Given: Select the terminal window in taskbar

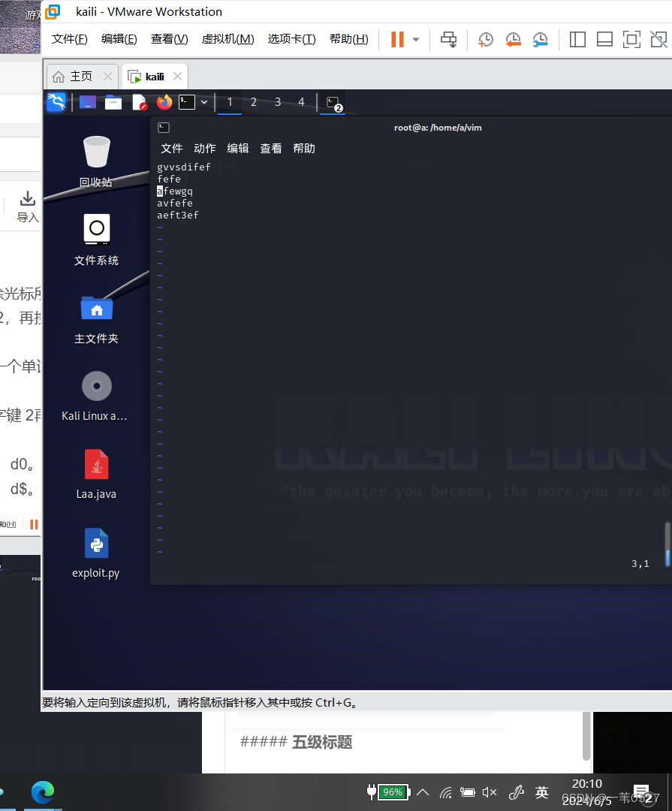Looking at the screenshot, I should 333,103.
